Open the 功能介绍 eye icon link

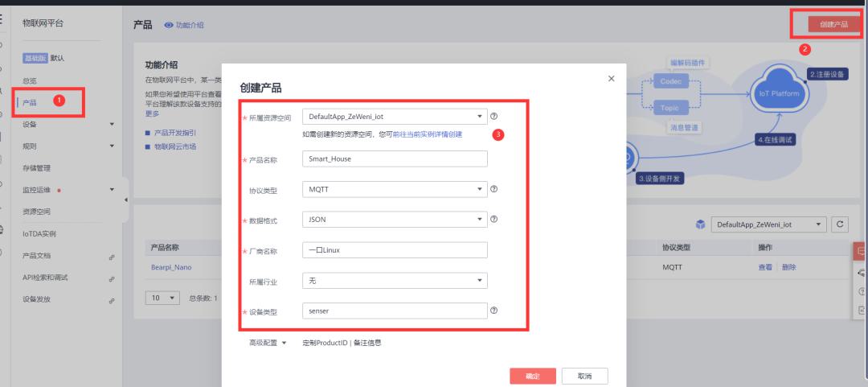coord(184,25)
